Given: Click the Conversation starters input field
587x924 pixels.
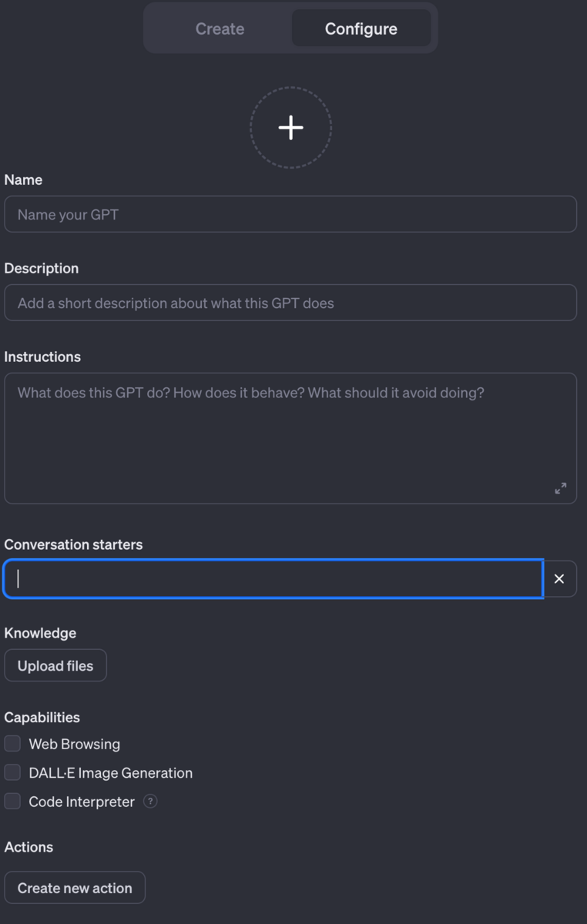Looking at the screenshot, I should (273, 579).
